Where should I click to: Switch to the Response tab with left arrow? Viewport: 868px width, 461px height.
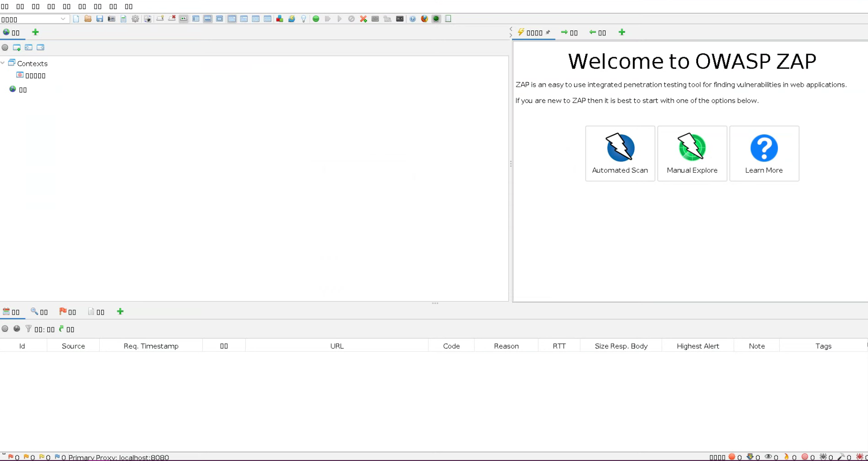click(x=597, y=32)
